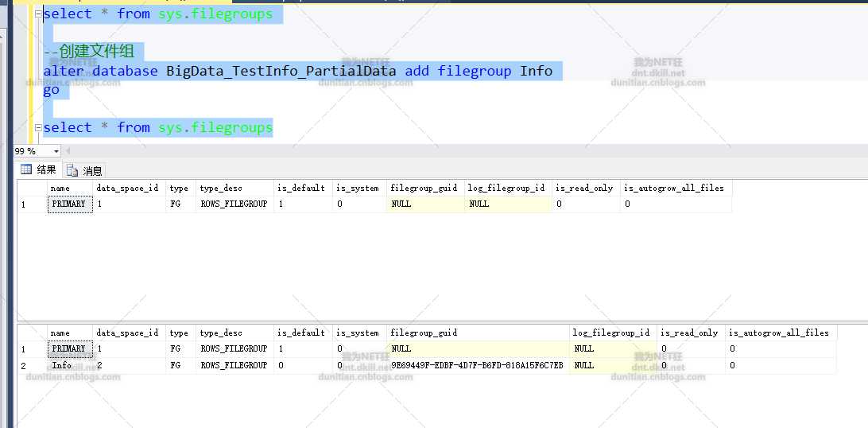Click the horizontal scrollbar left arrow beside zoom

point(68,151)
